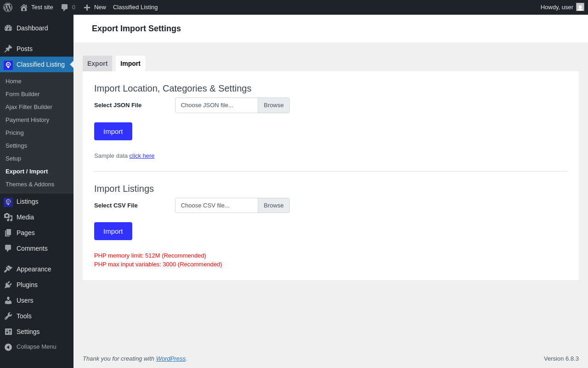The height and width of the screenshot is (368, 588).
Task: Click New in the admin bar
Action: click(x=100, y=7)
